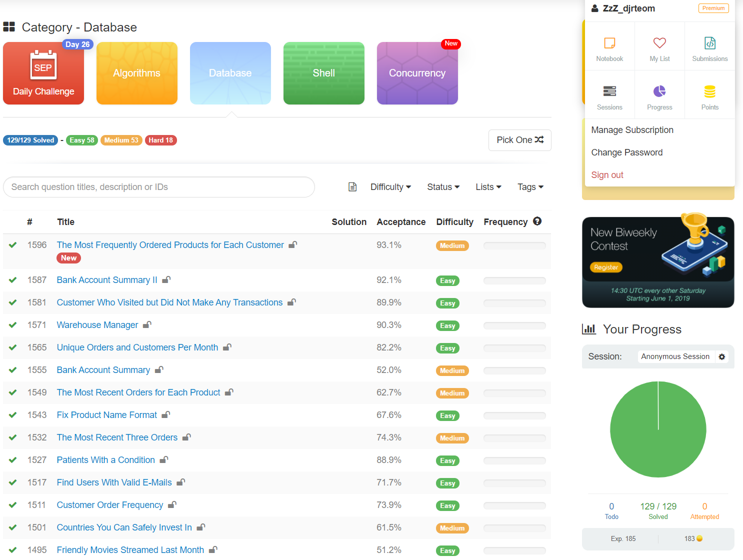
Task: Open the Points coins icon
Action: click(710, 91)
